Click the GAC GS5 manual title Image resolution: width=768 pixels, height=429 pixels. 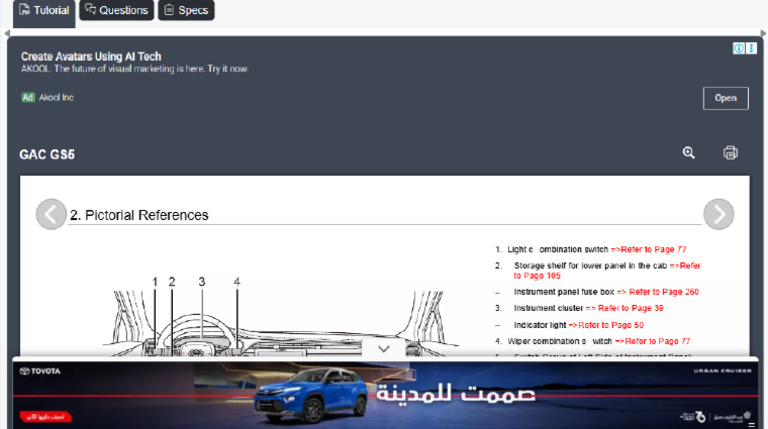47,155
